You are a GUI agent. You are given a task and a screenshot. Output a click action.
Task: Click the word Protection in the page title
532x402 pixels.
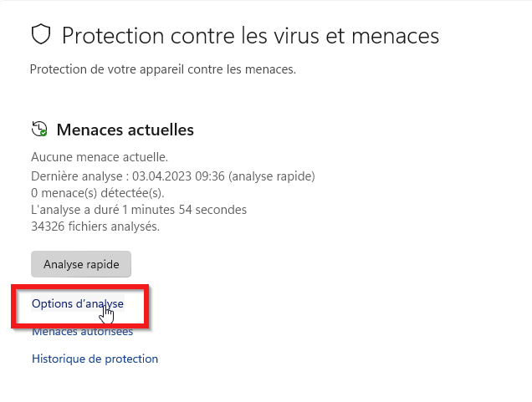(x=113, y=35)
